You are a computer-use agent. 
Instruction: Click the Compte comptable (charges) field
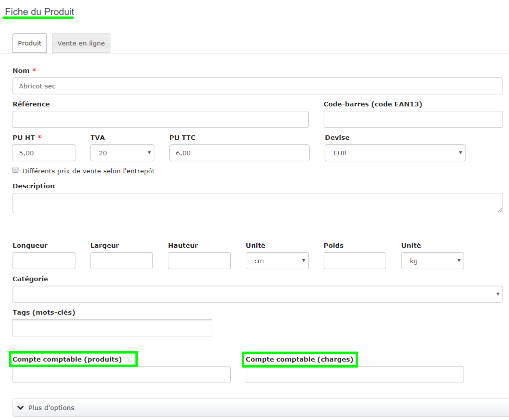354,375
